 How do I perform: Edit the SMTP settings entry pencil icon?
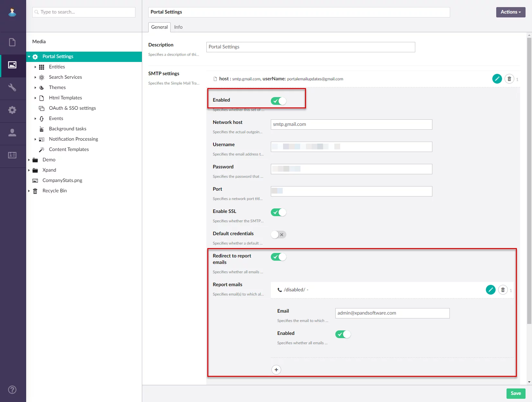point(497,79)
